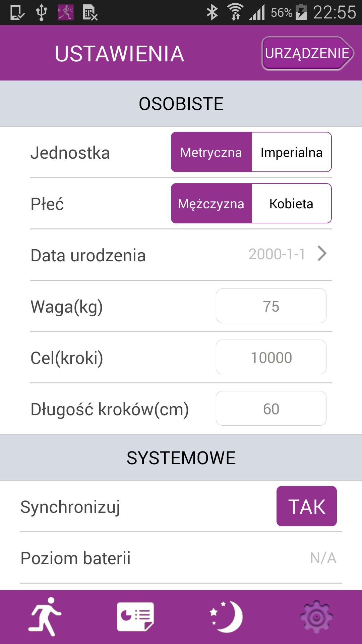Tap the USB status bar icon

[41, 13]
